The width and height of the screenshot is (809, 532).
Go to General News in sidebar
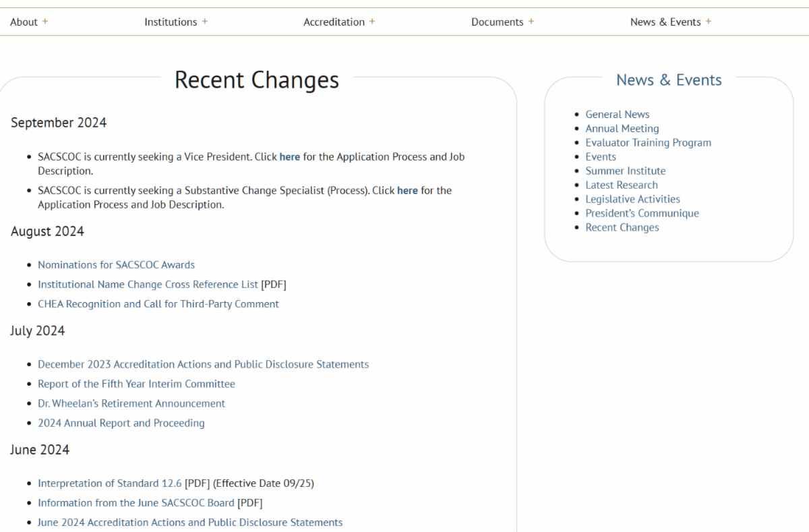click(x=618, y=115)
